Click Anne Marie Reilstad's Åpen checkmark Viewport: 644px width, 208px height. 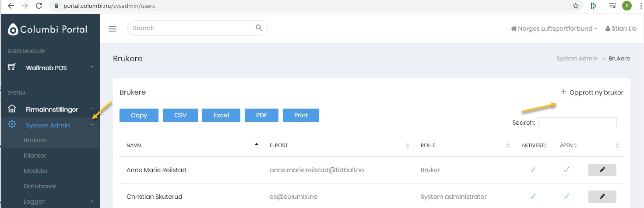pos(567,169)
